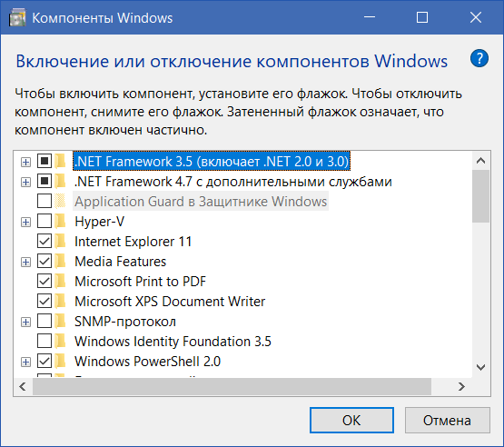
Task: Click folder icon beside Microsoft Print to PDF
Action: 60,281
